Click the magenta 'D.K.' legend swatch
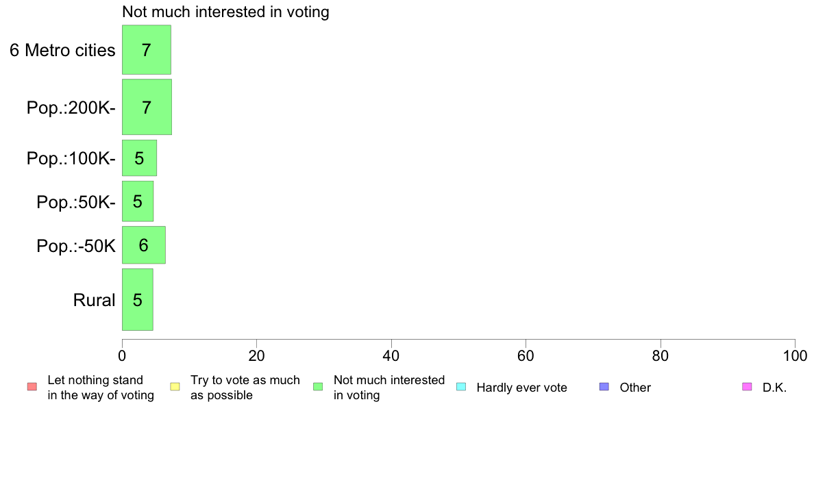 (747, 387)
